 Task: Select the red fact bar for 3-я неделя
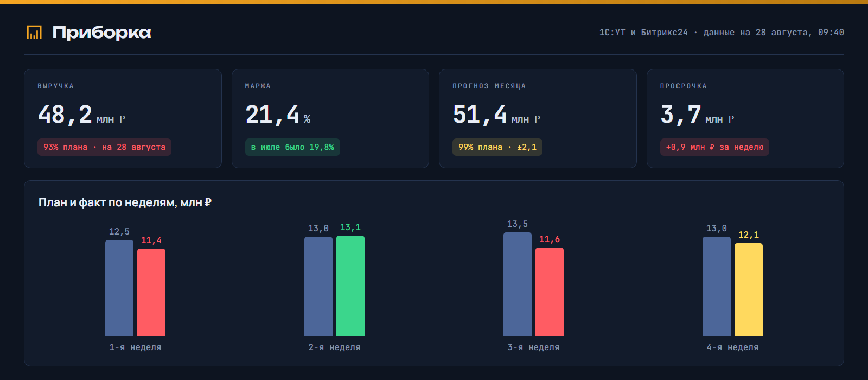(550, 292)
